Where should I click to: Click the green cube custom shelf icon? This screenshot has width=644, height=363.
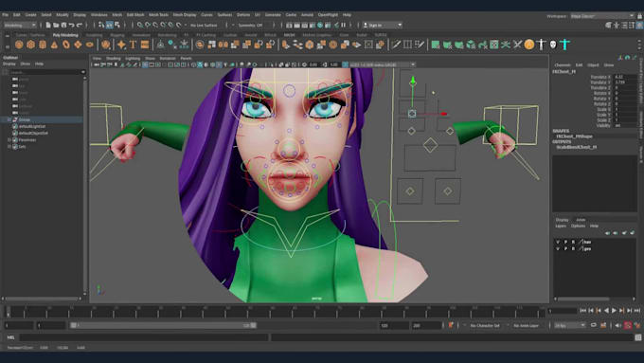tap(471, 45)
